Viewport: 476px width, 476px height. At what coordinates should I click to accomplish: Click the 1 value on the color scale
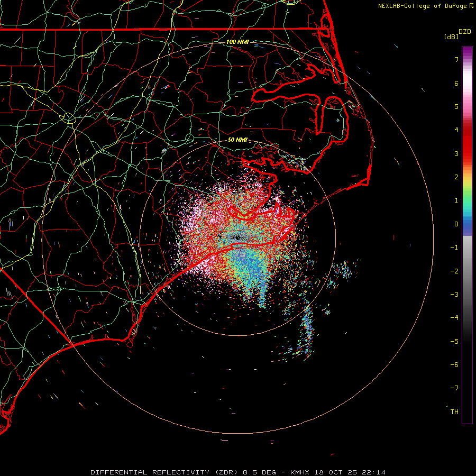point(456,200)
